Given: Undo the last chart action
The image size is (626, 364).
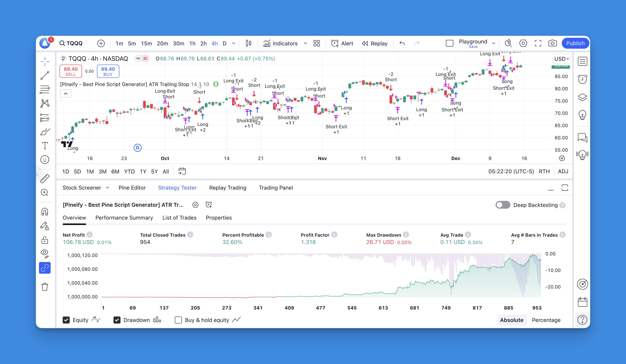Looking at the screenshot, I should 402,43.
